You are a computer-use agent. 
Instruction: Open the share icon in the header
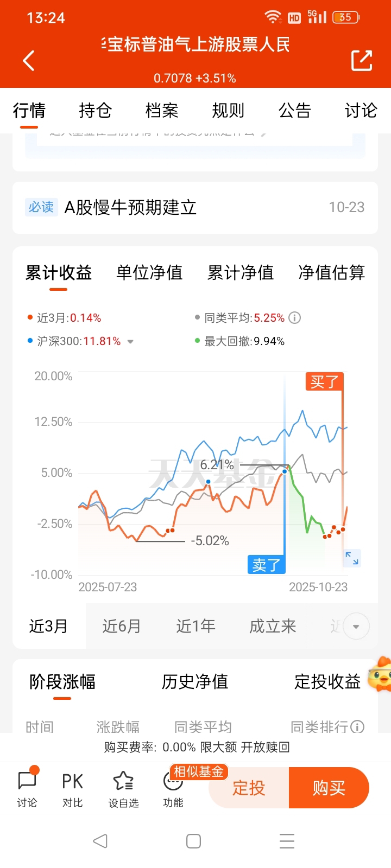(x=362, y=60)
